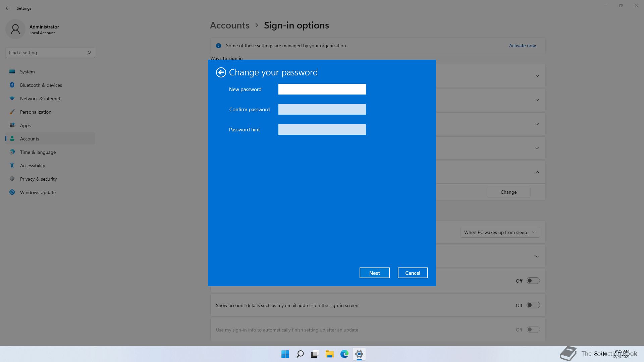This screenshot has height=362, width=644.
Task: Open File Explorer from taskbar
Action: tap(329, 354)
